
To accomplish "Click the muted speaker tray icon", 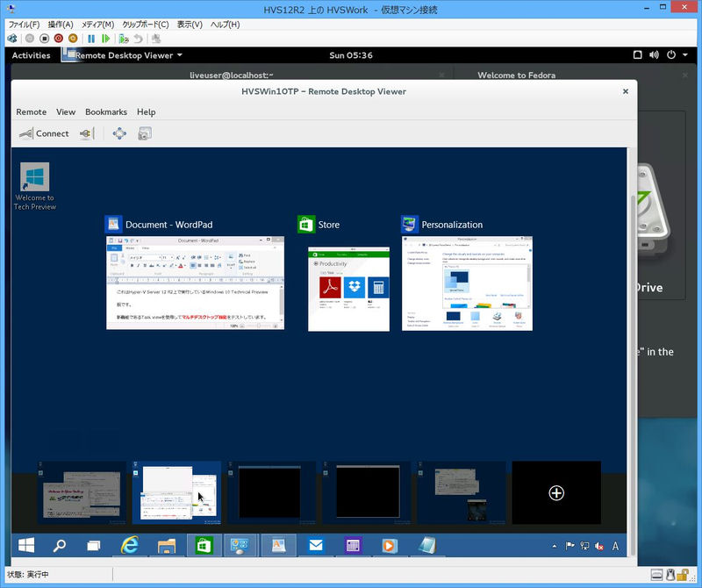I will click(599, 546).
